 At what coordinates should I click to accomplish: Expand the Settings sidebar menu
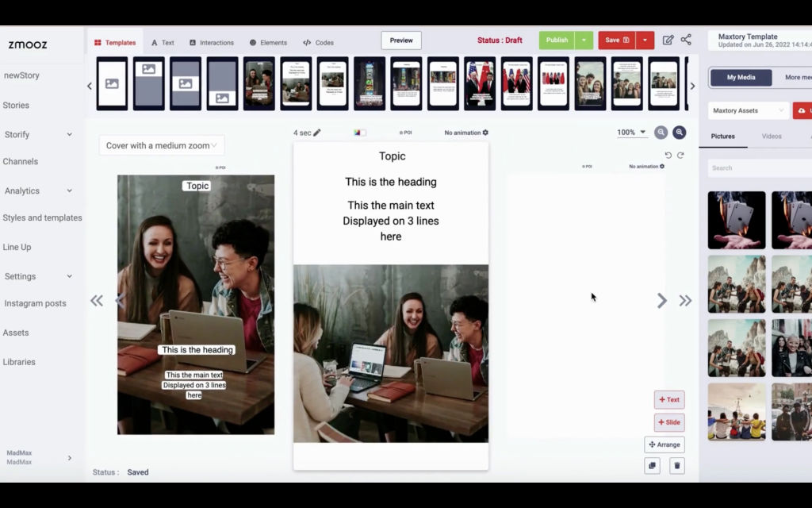point(70,276)
